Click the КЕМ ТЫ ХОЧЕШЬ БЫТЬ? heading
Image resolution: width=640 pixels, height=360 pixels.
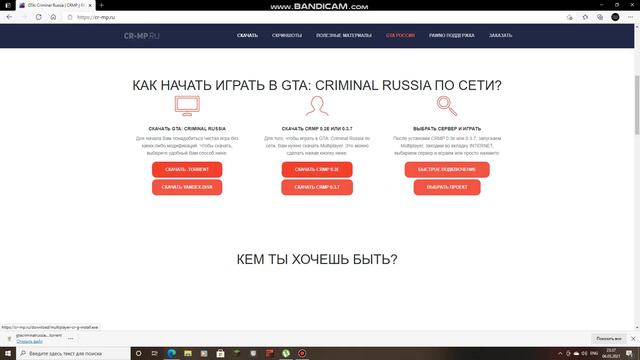[317, 259]
